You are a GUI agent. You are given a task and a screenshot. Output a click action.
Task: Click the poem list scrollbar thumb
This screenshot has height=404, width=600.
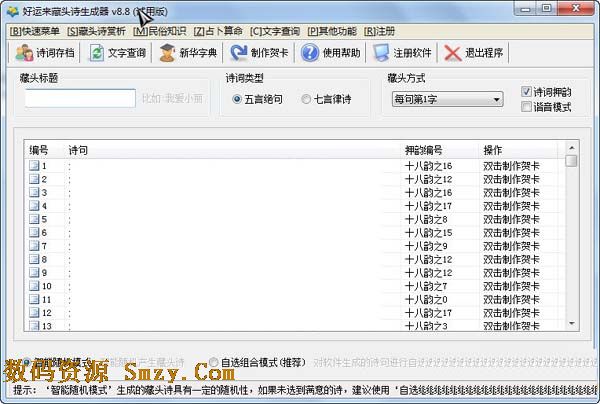[x=571, y=160]
